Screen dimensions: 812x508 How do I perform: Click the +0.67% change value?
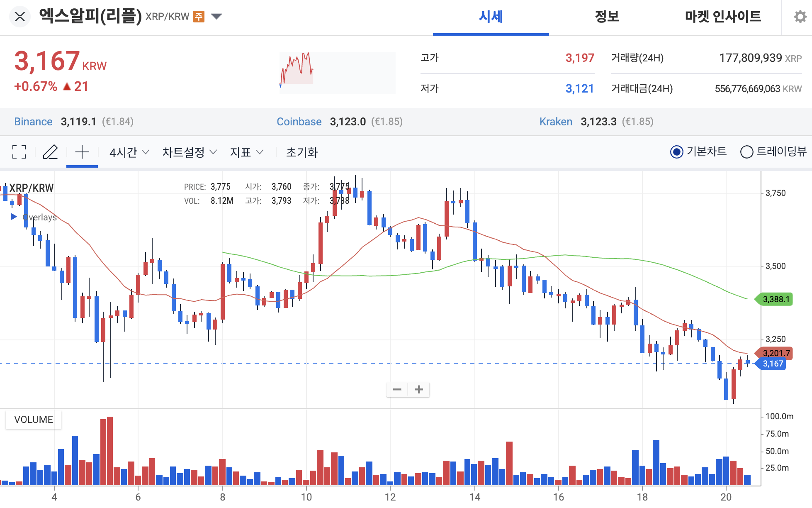pos(36,86)
